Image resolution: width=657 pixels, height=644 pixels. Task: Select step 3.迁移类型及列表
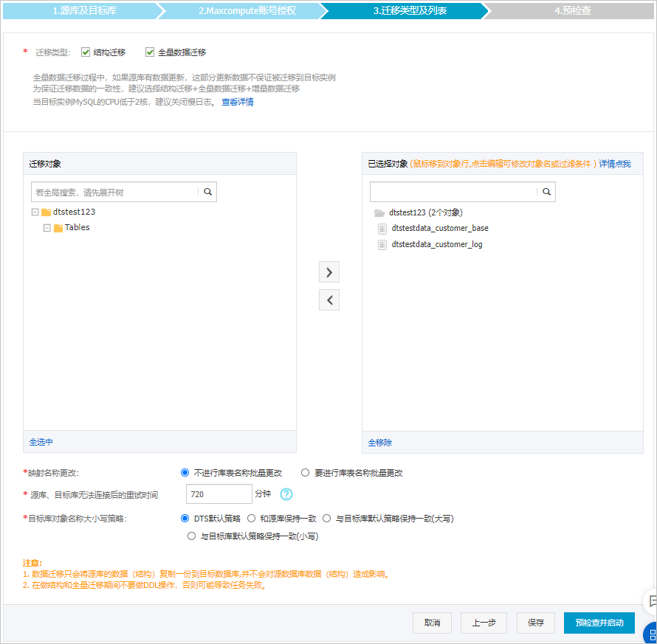click(410, 11)
